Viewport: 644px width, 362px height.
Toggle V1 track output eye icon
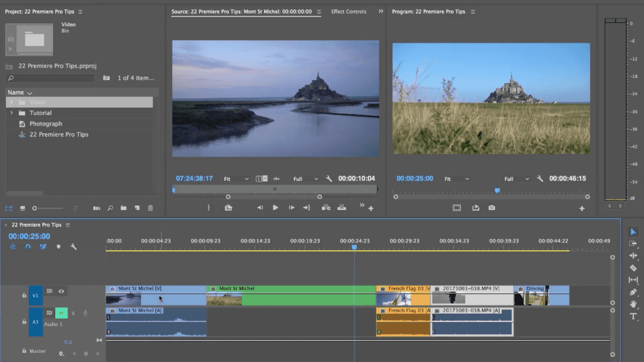[x=61, y=292]
